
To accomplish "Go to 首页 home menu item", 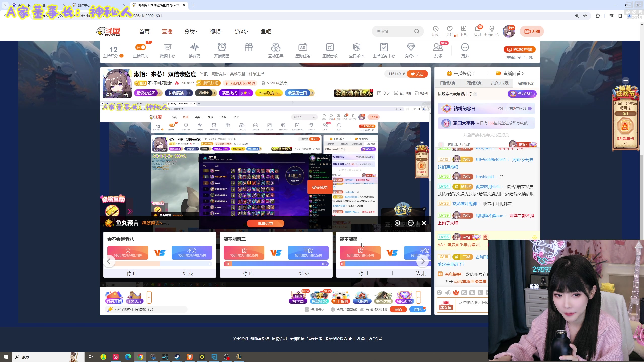I will point(144,32).
